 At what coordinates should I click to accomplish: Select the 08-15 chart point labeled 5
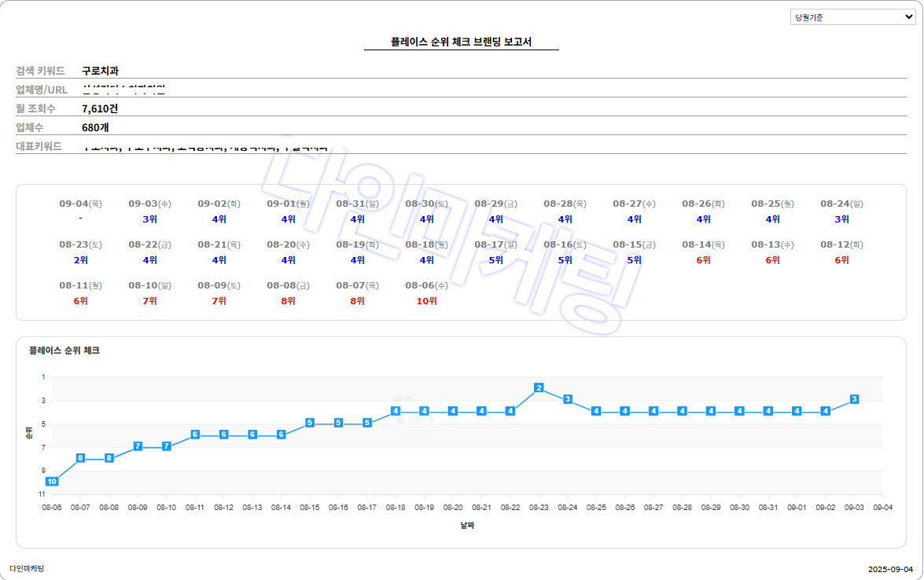click(310, 423)
